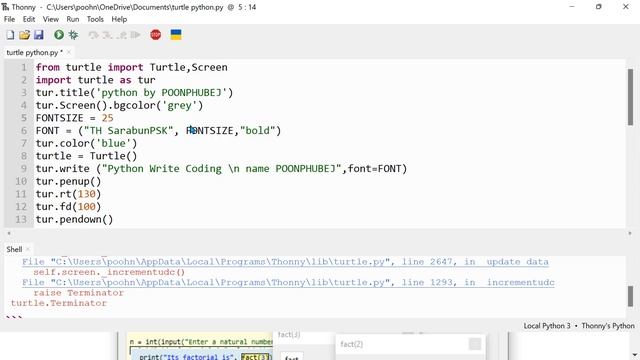Click line number 9 in the gutter
640x360 pixels.
click(24, 169)
